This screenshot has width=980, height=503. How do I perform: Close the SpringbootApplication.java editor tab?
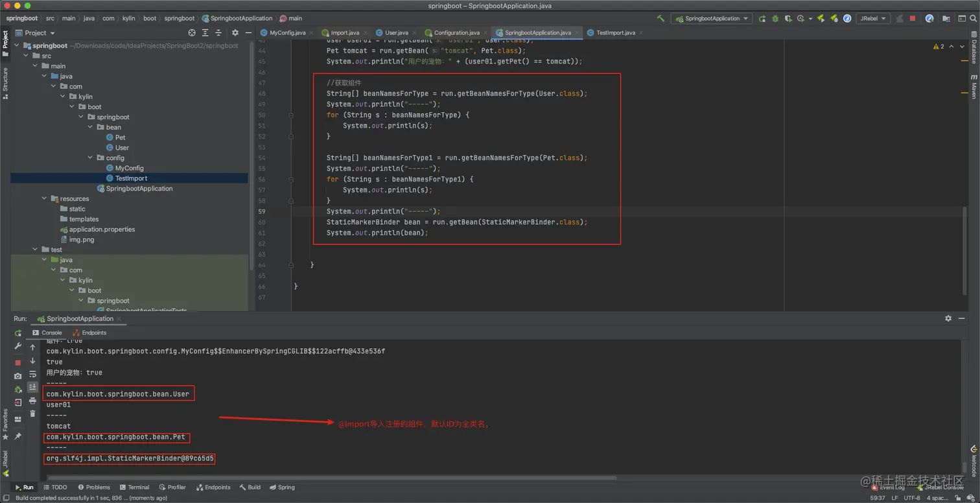[x=577, y=32]
